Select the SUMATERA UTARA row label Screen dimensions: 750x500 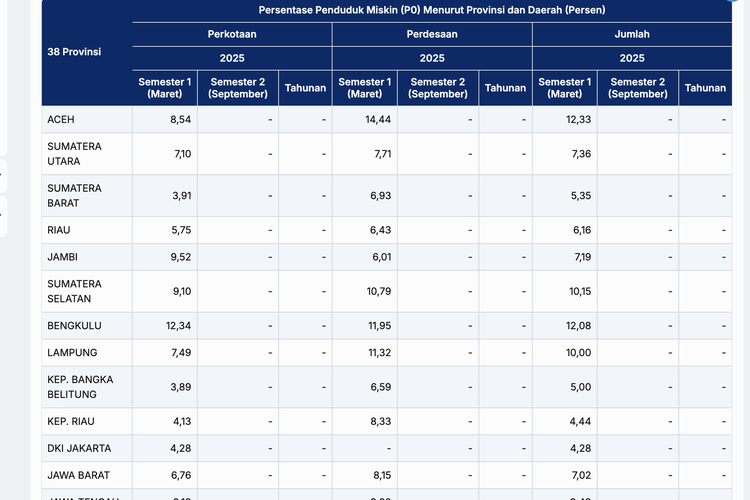74,153
